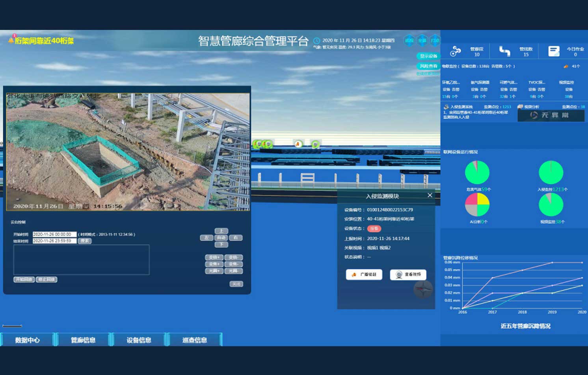Click the 停止回放 button
Screen dimensions: 588x375
pos(47,279)
